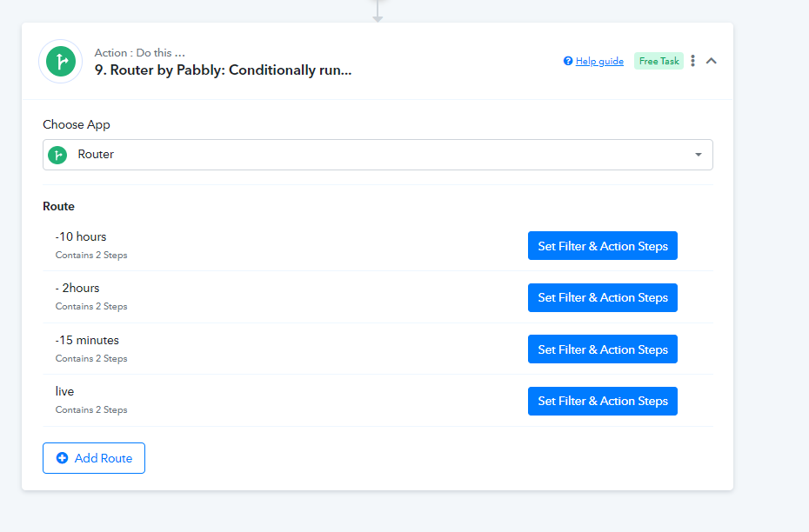Set Filter & Action Steps for -10 hours route
Image resolution: width=809 pixels, height=532 pixels.
click(603, 246)
